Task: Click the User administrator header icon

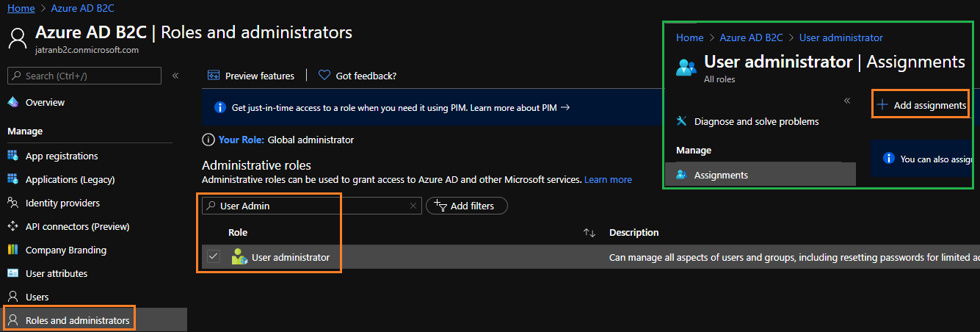Action: click(686, 67)
